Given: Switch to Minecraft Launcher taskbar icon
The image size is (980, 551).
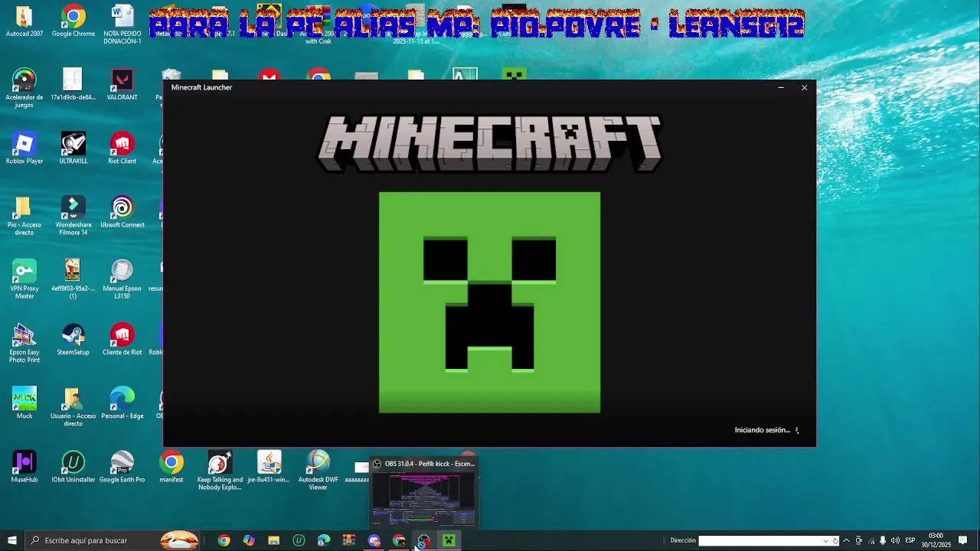Looking at the screenshot, I should coord(449,540).
